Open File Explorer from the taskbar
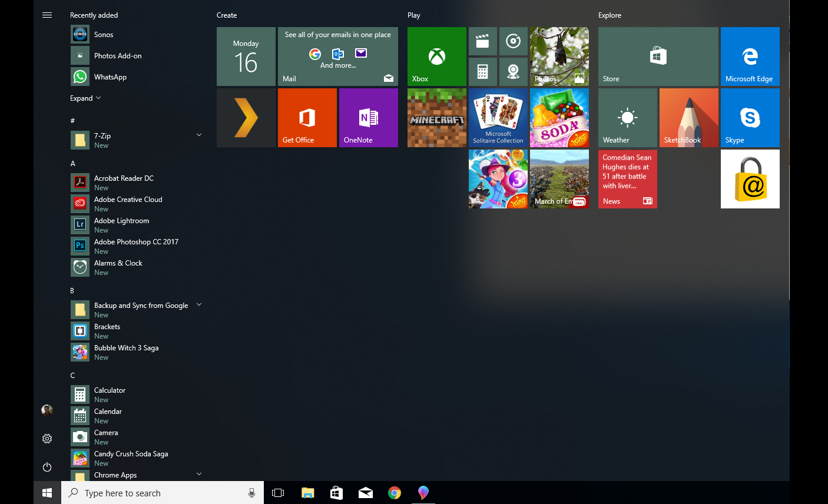The image size is (828, 504). (307, 493)
